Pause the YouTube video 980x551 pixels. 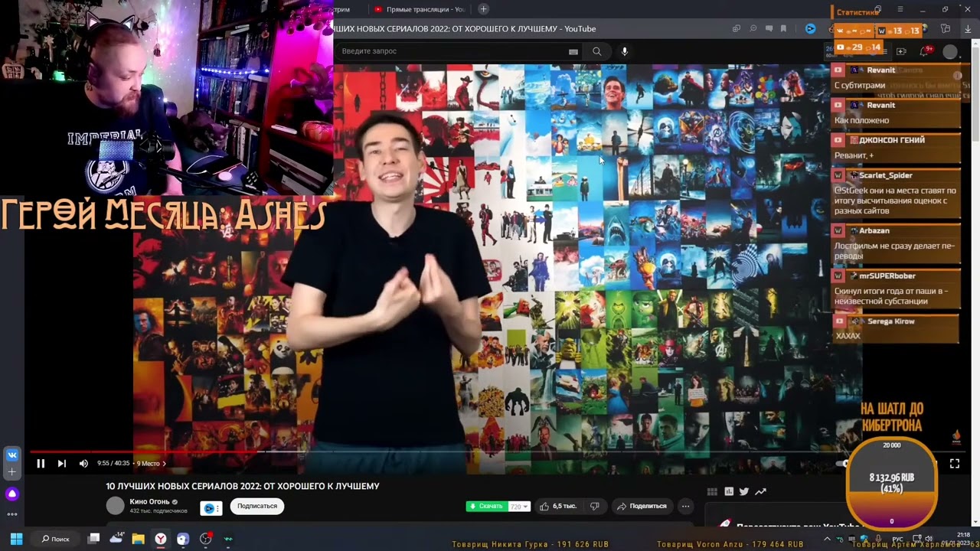point(41,463)
